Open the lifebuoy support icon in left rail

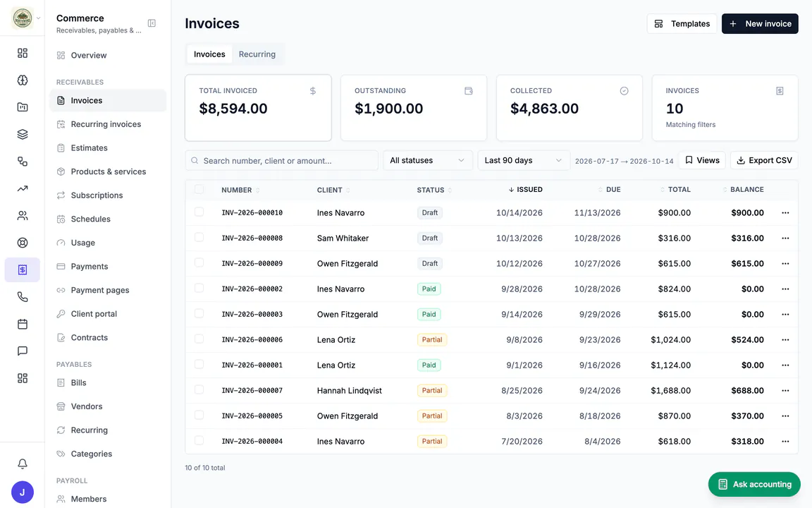pyautogui.click(x=23, y=243)
